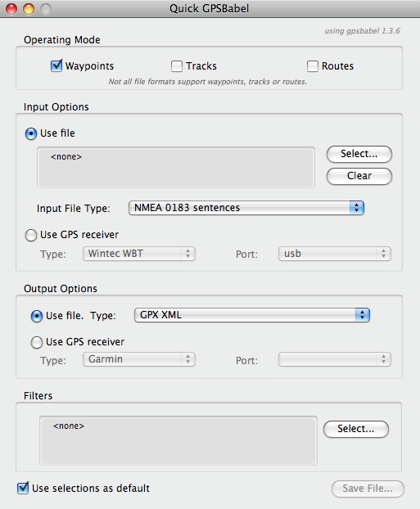Uncheck the Waypoints checkbox
The height and width of the screenshot is (509, 420).
(56, 66)
